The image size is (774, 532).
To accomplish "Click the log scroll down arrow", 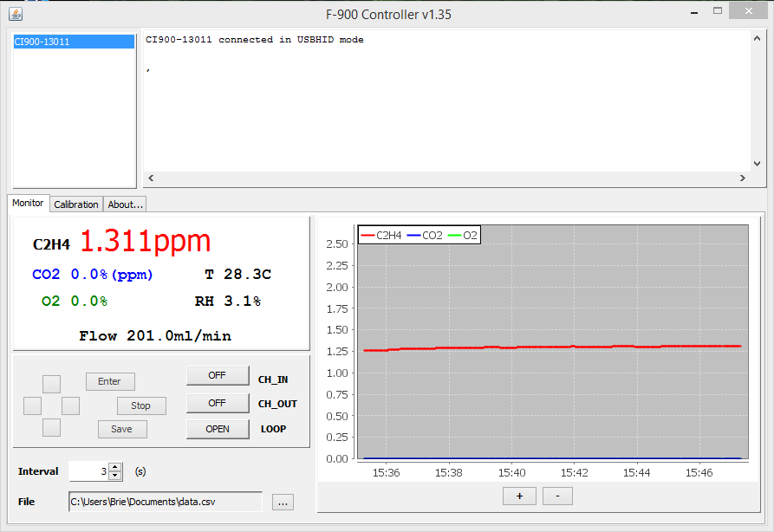I will [x=758, y=164].
